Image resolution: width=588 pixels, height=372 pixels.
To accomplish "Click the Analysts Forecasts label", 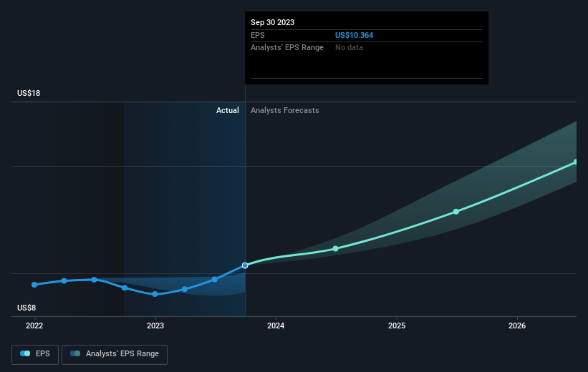I will point(284,110).
